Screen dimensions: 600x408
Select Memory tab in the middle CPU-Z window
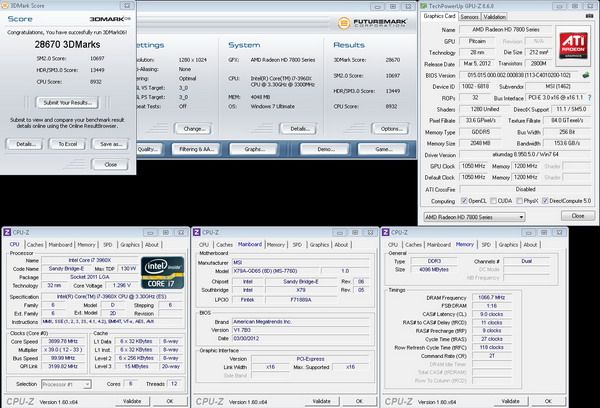(x=276, y=245)
